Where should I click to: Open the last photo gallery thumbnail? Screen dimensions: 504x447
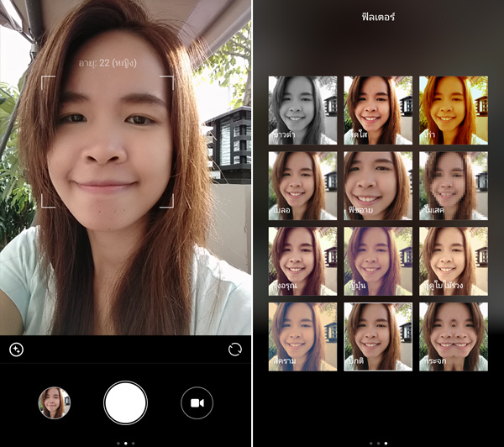pyautogui.click(x=55, y=403)
